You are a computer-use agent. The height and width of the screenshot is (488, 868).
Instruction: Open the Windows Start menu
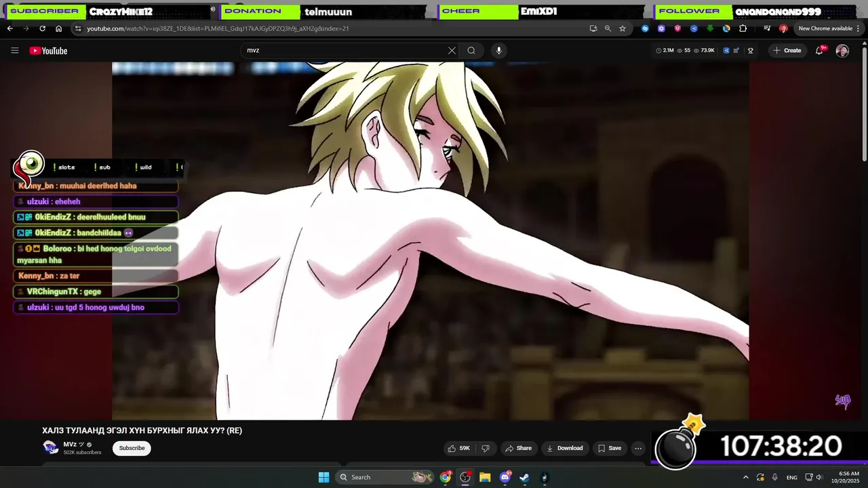tap(323, 477)
